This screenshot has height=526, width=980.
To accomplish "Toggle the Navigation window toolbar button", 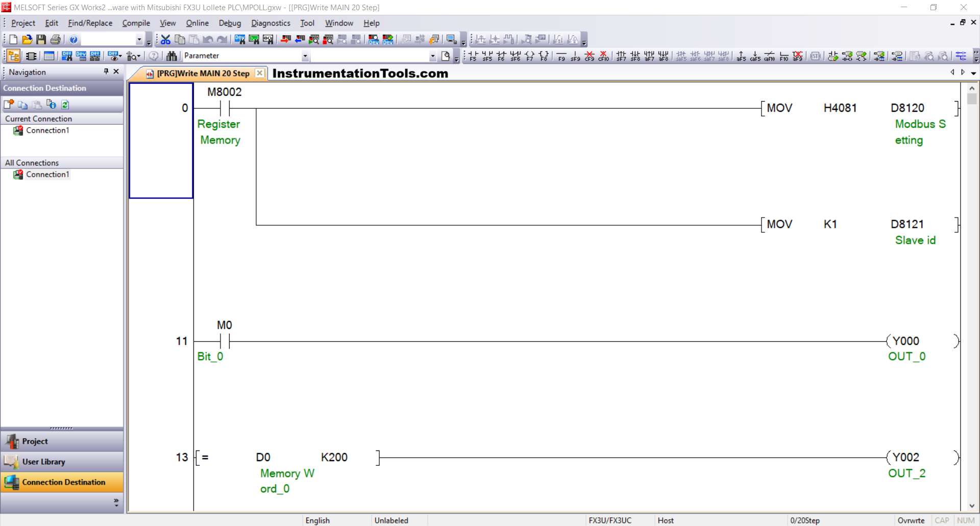I will coord(14,56).
